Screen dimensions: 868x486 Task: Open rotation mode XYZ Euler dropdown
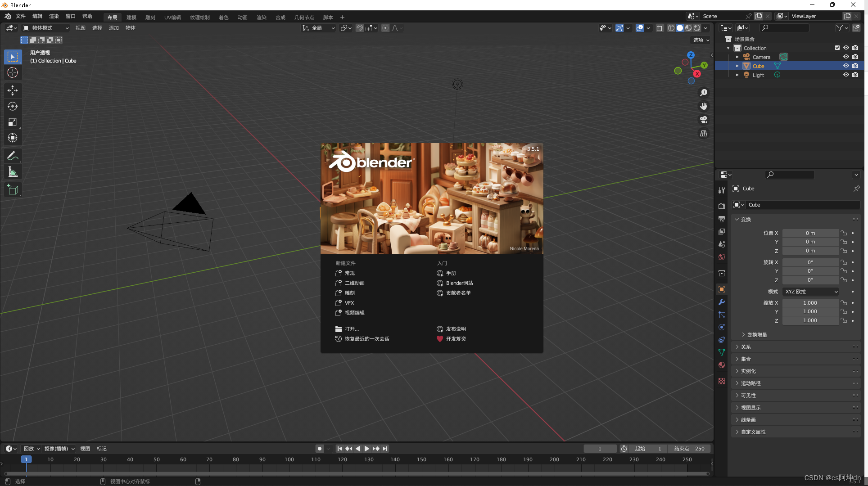pos(811,292)
